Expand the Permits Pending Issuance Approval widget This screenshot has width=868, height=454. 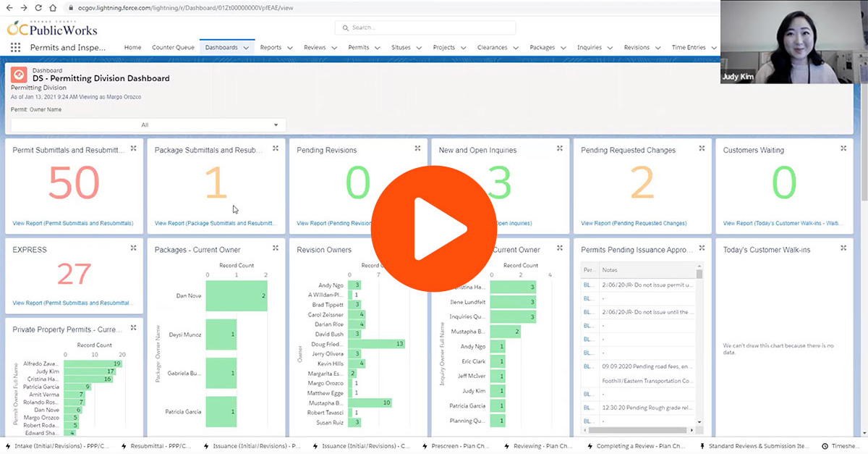point(702,247)
